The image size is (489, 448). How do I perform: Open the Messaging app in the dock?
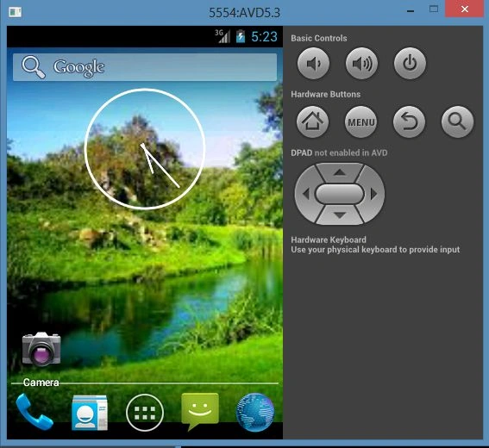(x=200, y=411)
